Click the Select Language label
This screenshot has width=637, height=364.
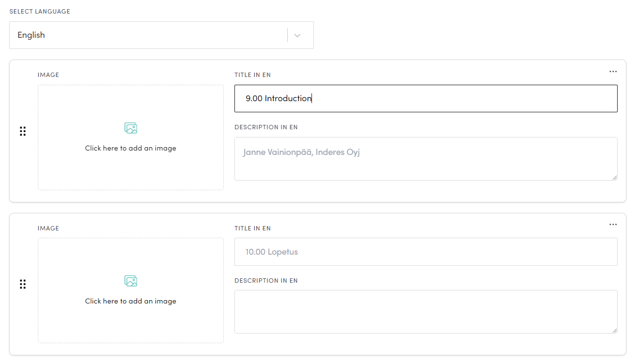click(x=40, y=11)
